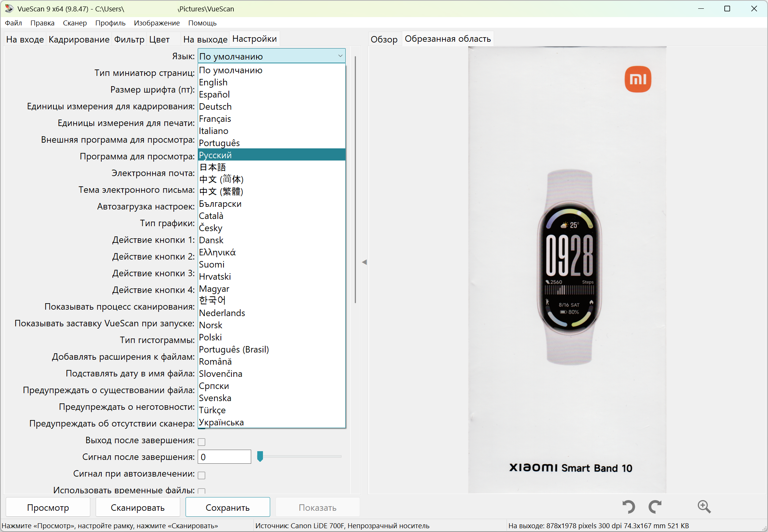
Task: Choose Русский from the language list
Action: (272, 155)
